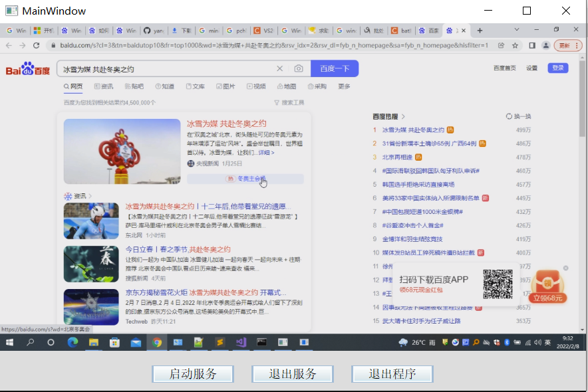Click the 百度一下 search button
Viewport: 588px width, 392px height.
(x=335, y=68)
